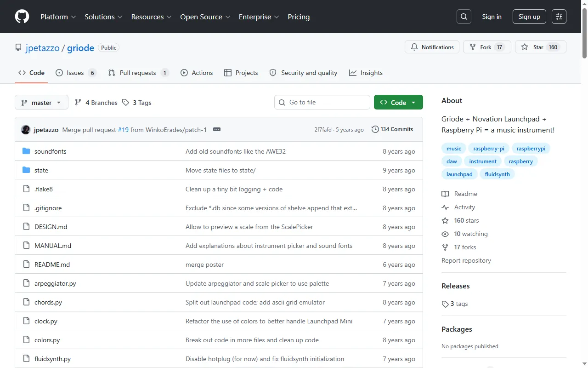588x368 pixels.
Task: Expand the Resources menu
Action: (x=151, y=17)
